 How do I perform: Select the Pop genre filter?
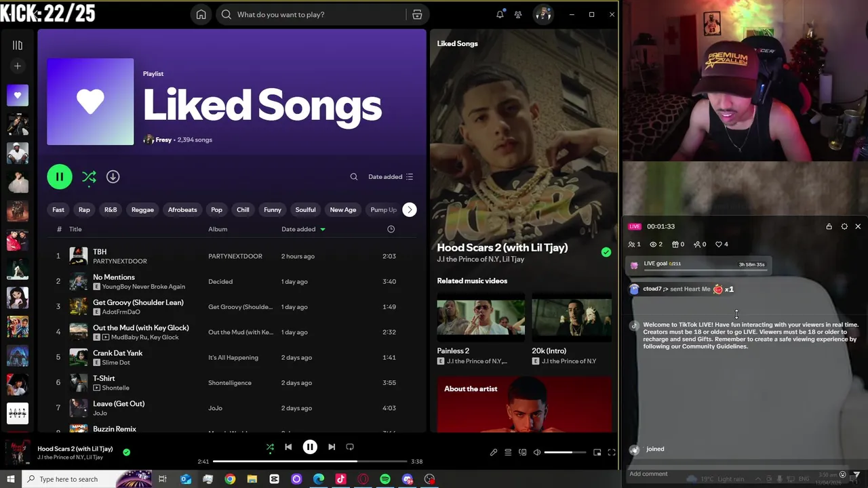pos(216,209)
